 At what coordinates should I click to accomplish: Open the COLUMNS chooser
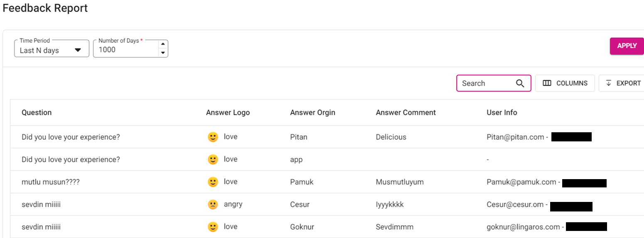[x=565, y=83]
